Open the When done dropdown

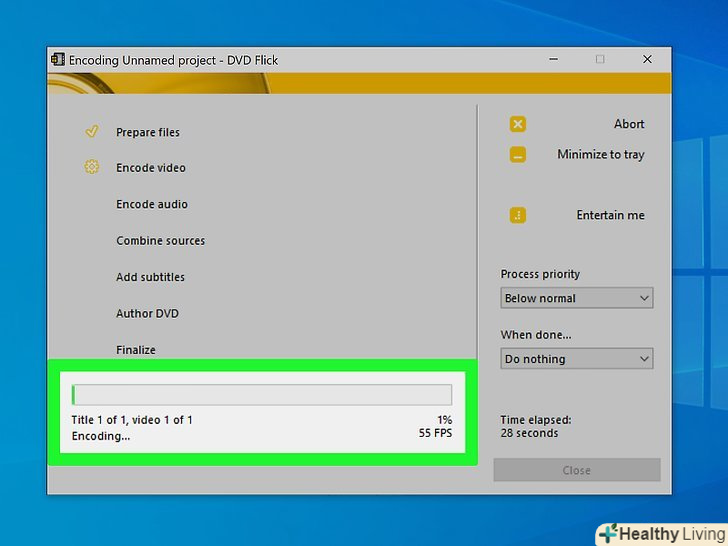tap(577, 358)
